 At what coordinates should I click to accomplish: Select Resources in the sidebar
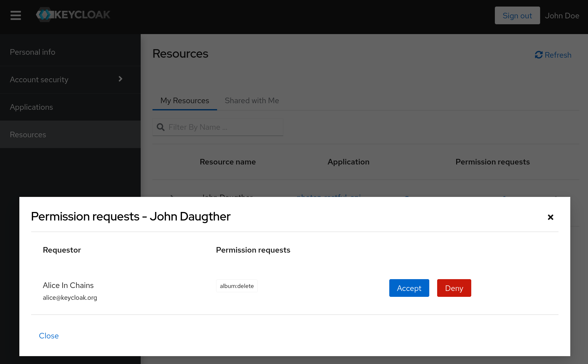28,135
